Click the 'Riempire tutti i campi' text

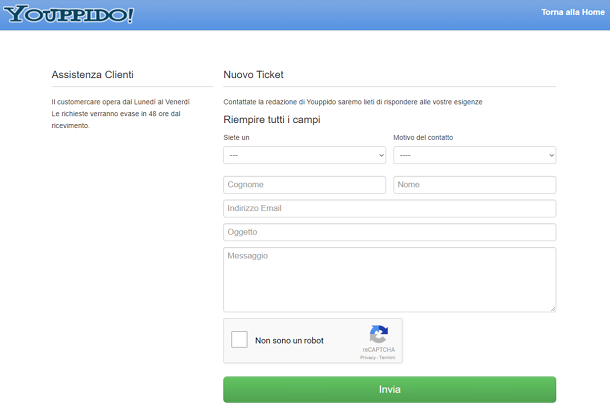coord(272,120)
